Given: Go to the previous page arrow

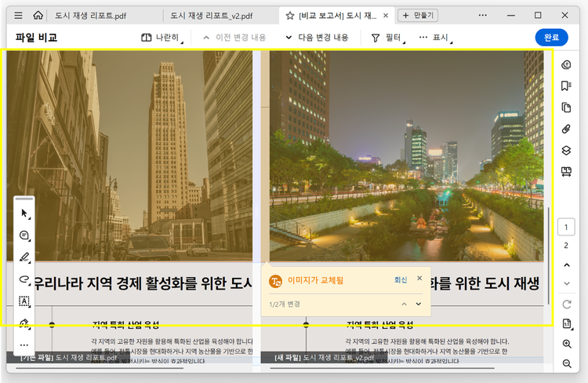Looking at the screenshot, I should 567,265.
